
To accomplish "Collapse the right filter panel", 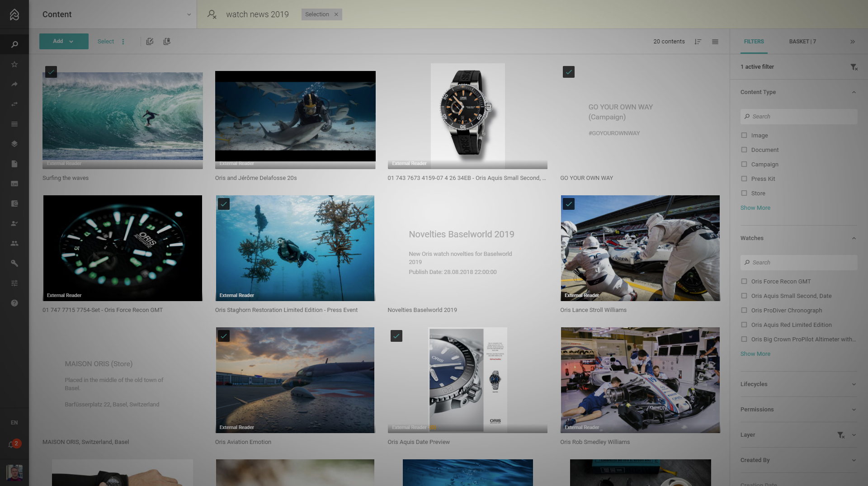I will coord(853,42).
